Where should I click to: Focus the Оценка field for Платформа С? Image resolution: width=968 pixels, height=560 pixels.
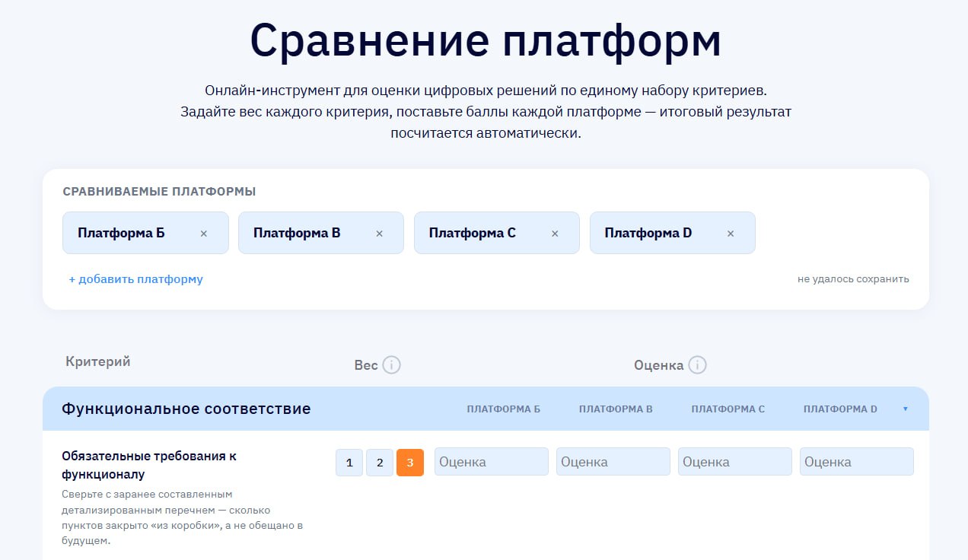735,462
